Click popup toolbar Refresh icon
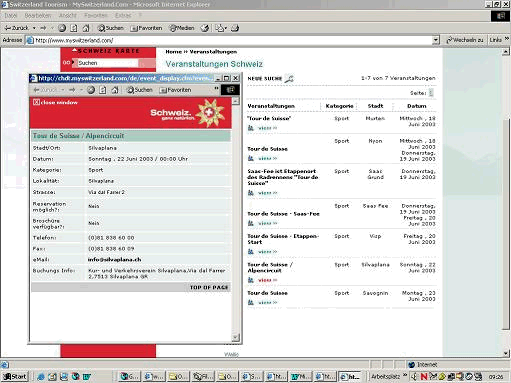The height and width of the screenshot is (383, 511). [103, 90]
